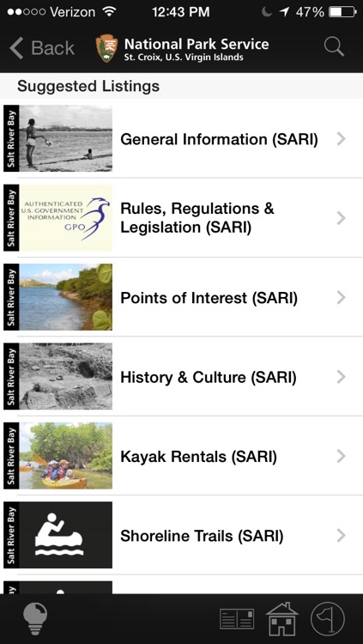The width and height of the screenshot is (363, 644).
Task: Tap the GPO authenticated information logo
Action: pyautogui.click(x=66, y=218)
